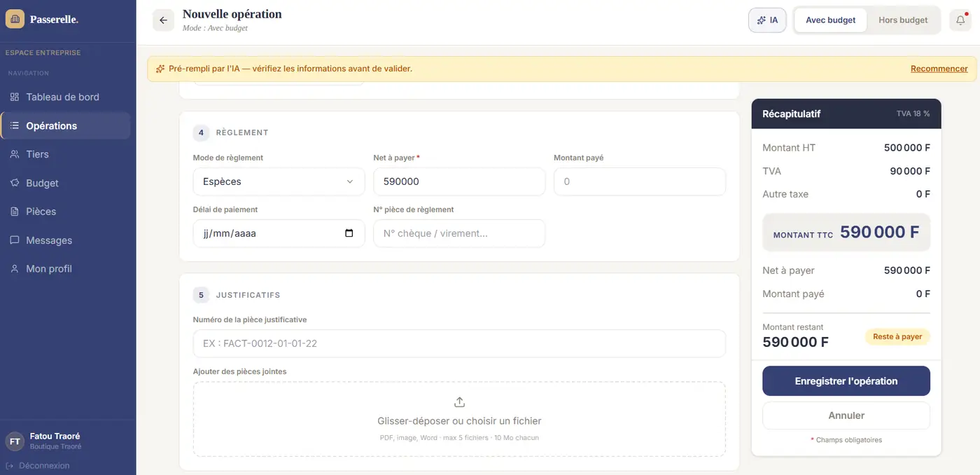Open Messages in the sidebar

pos(65,240)
